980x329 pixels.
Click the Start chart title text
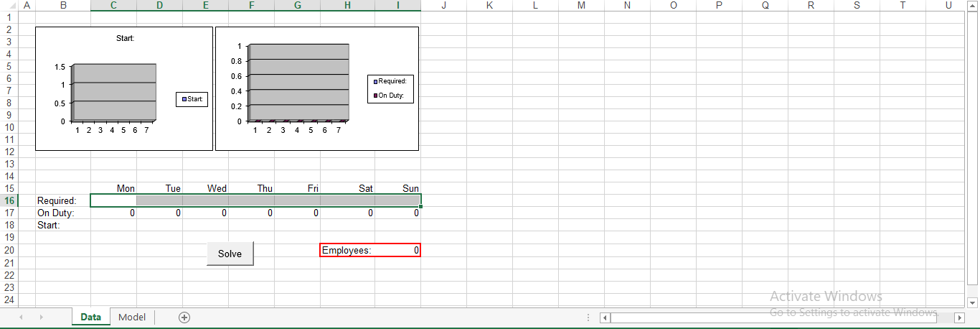[x=125, y=38]
